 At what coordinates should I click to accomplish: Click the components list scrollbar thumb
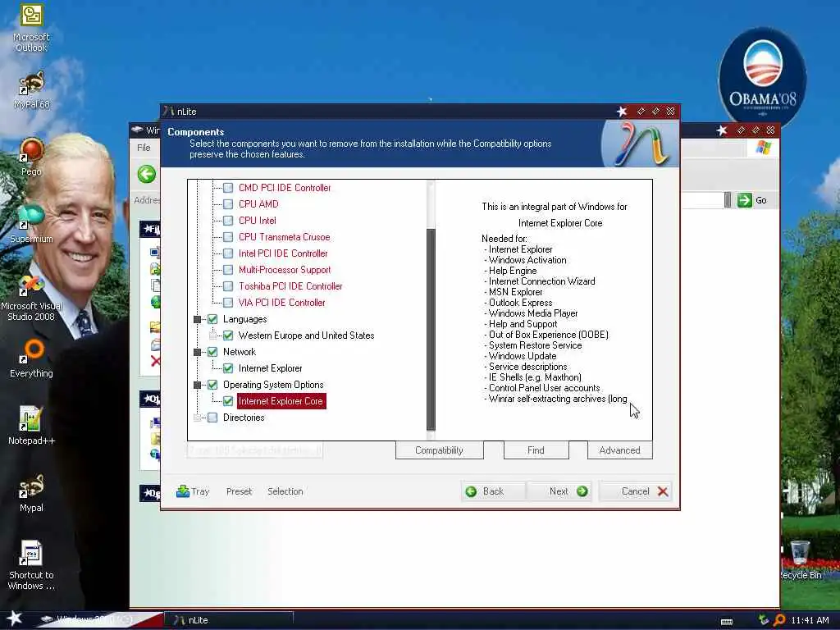point(431,329)
